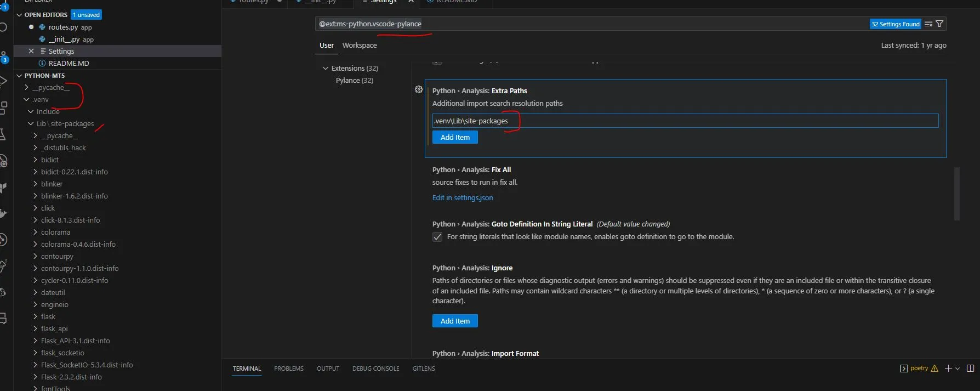Screen dimensions: 980x391
Task: Open Source Control with badge 3
Action: [3, 57]
